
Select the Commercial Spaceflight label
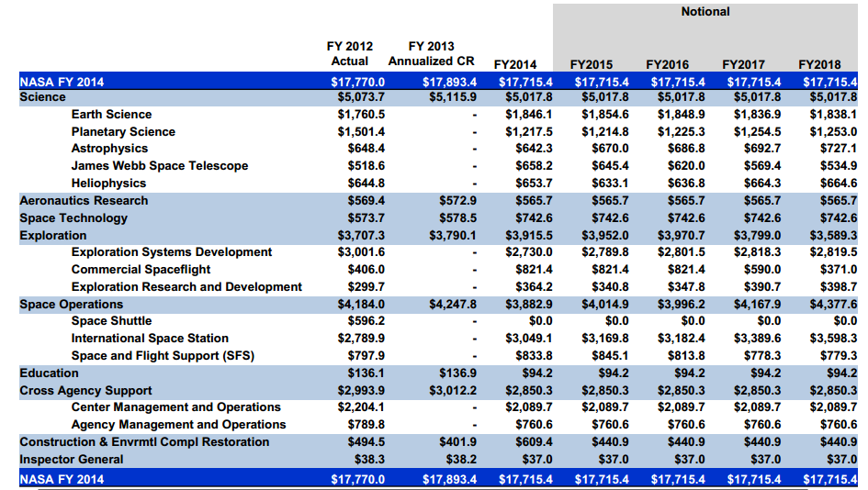tap(141, 270)
